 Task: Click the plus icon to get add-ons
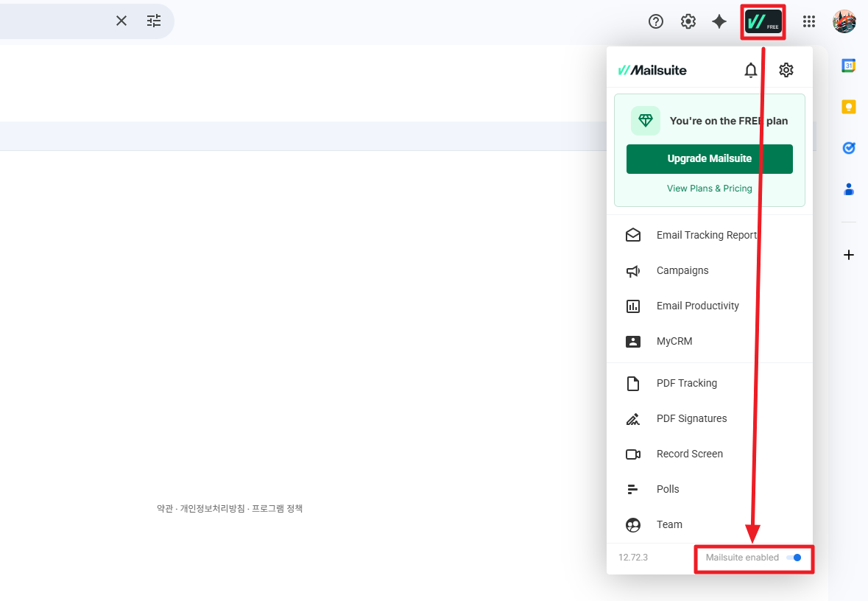click(x=849, y=255)
